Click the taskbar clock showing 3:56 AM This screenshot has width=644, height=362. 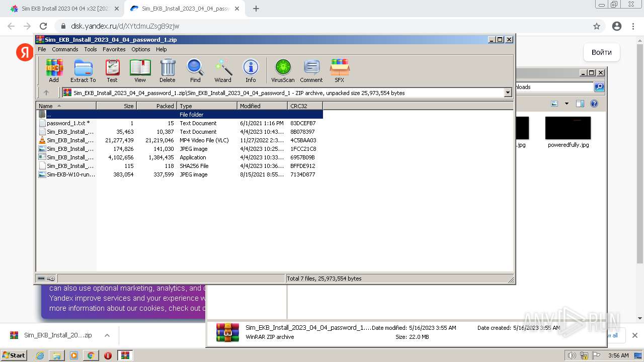(618, 355)
